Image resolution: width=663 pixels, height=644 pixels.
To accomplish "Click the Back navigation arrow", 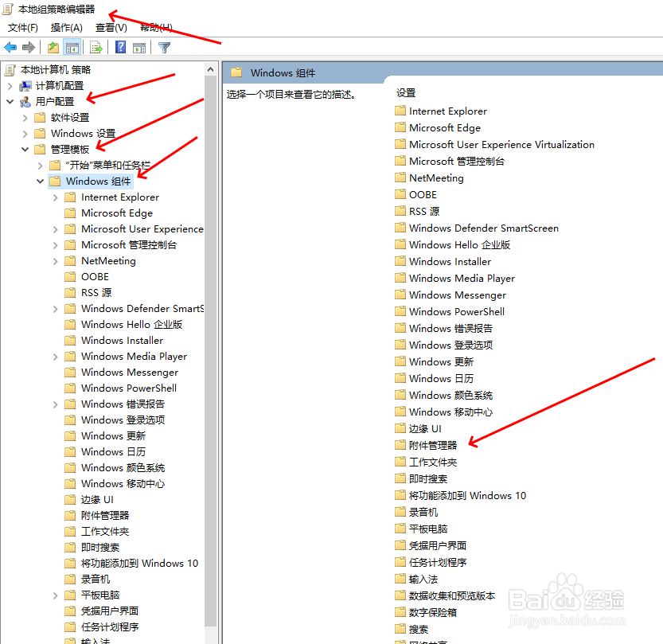I will pyautogui.click(x=10, y=47).
